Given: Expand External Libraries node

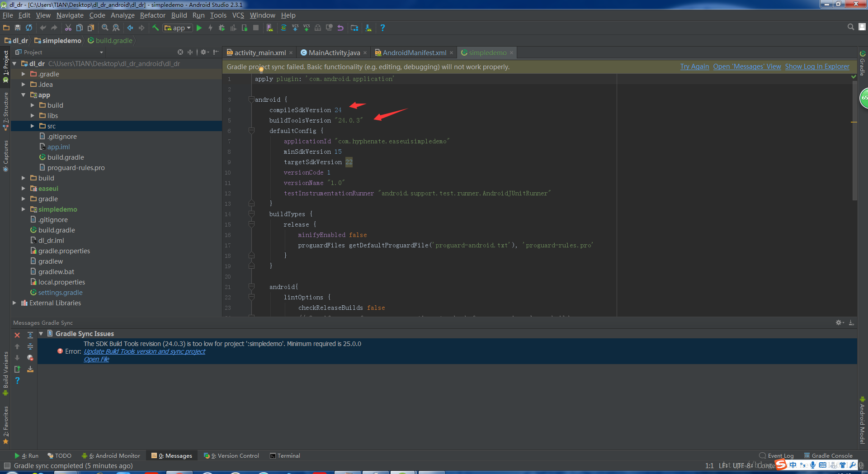Looking at the screenshot, I should 14,303.
